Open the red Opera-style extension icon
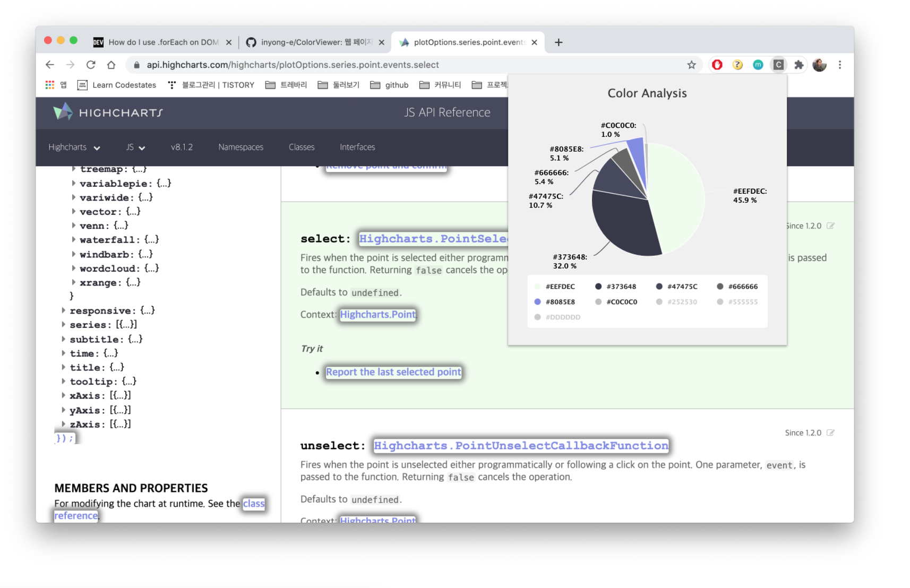 tap(717, 65)
